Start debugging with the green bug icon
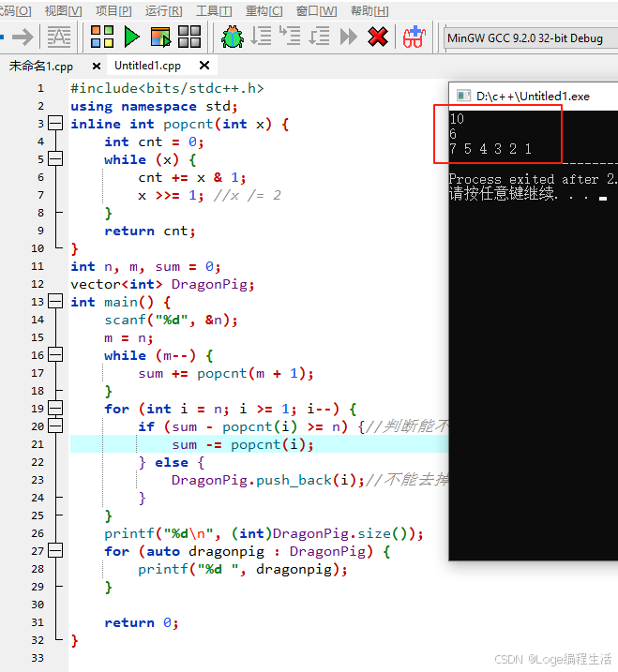Image resolution: width=618 pixels, height=672 pixels. 233,37
